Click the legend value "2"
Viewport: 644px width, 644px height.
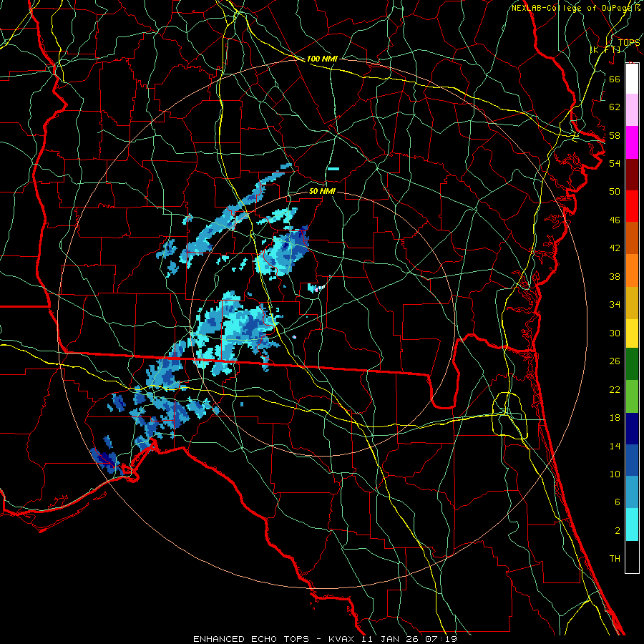[617, 531]
